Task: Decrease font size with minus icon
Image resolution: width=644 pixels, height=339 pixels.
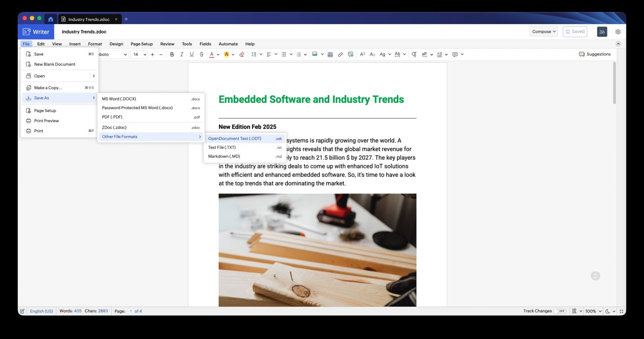Action: pyautogui.click(x=161, y=54)
